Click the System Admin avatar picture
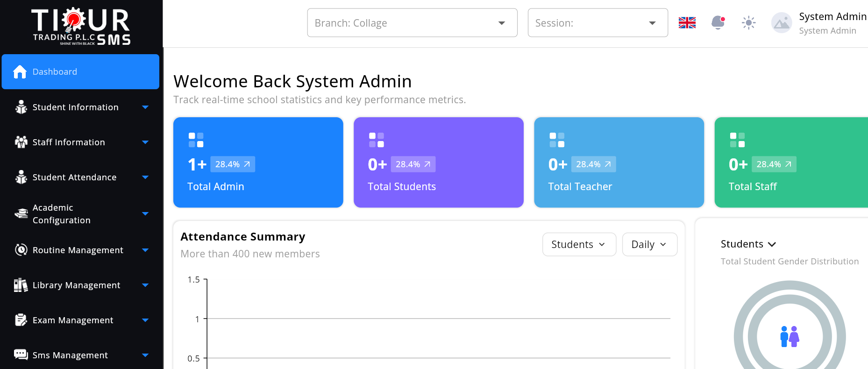868x369 pixels. point(782,23)
